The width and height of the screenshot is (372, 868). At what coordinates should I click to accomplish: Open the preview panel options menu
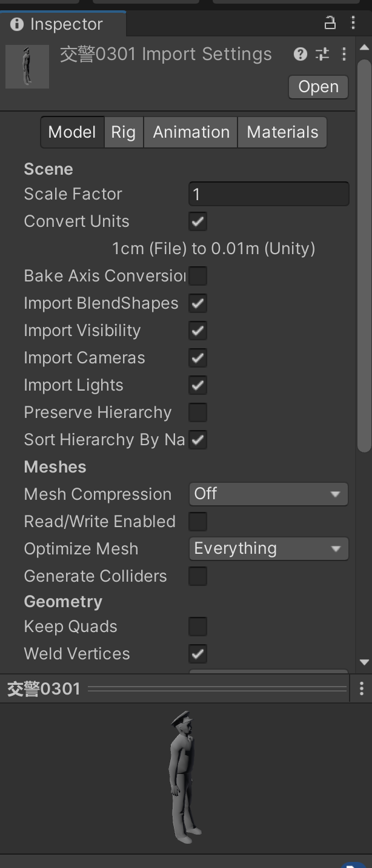362,688
